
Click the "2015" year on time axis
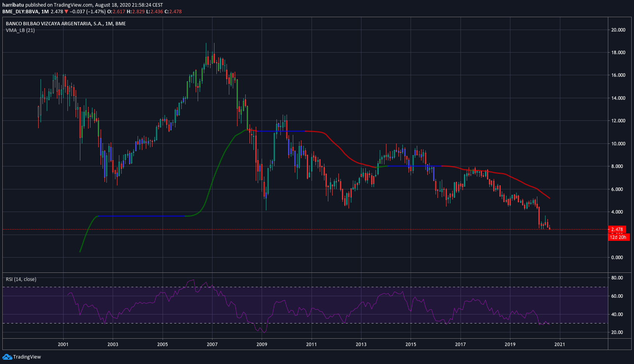[x=411, y=345]
